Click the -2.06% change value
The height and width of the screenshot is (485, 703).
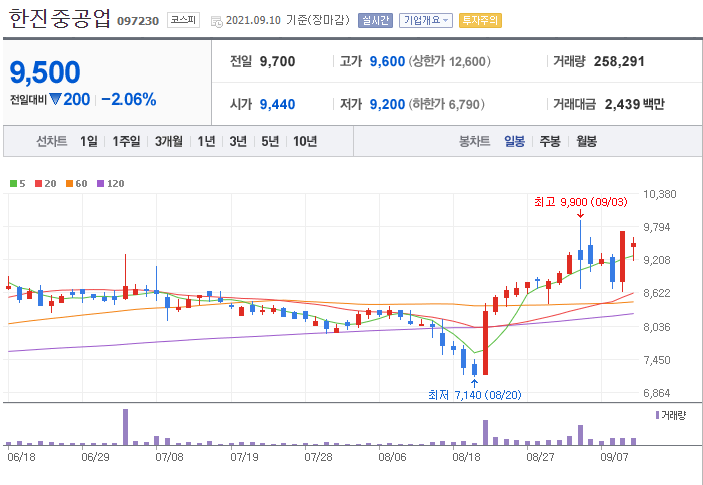point(129,100)
